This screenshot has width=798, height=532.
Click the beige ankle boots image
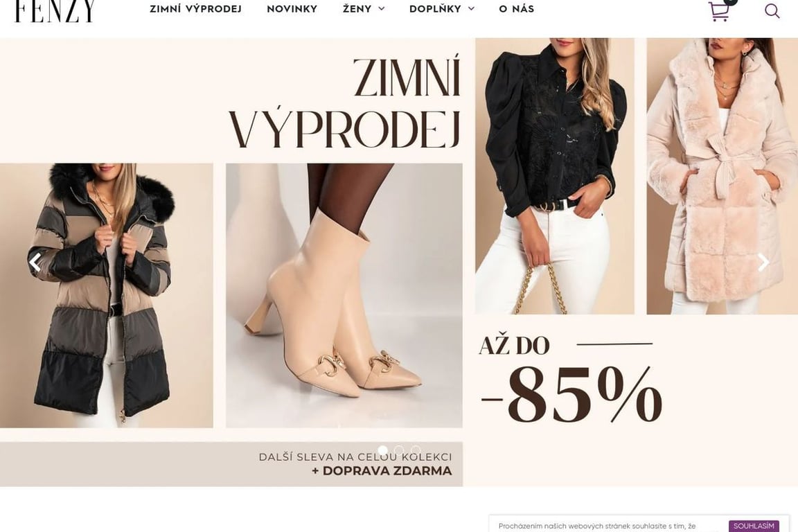click(344, 295)
